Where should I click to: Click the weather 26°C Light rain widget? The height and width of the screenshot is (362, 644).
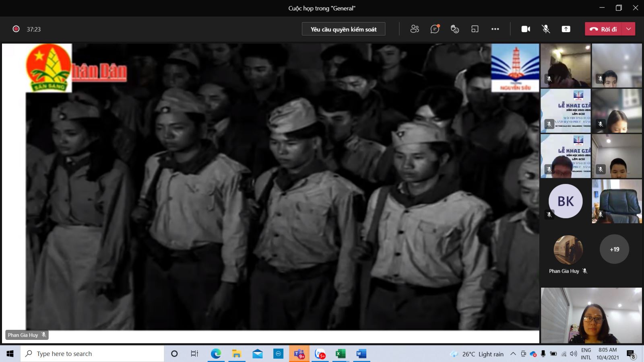pyautogui.click(x=477, y=354)
